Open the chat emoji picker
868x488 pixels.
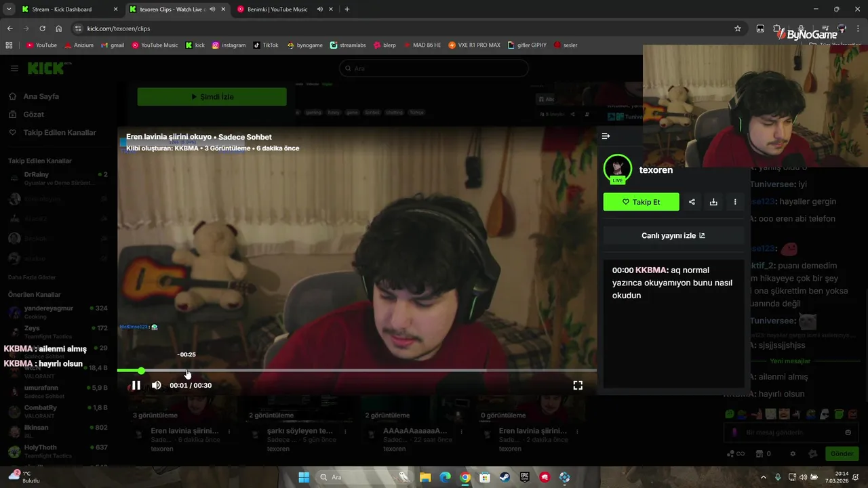(848, 432)
